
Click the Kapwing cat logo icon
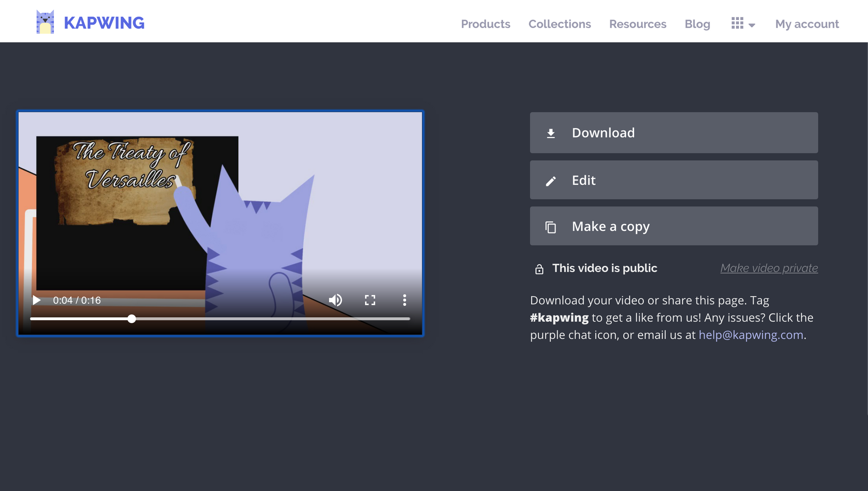pos(45,22)
